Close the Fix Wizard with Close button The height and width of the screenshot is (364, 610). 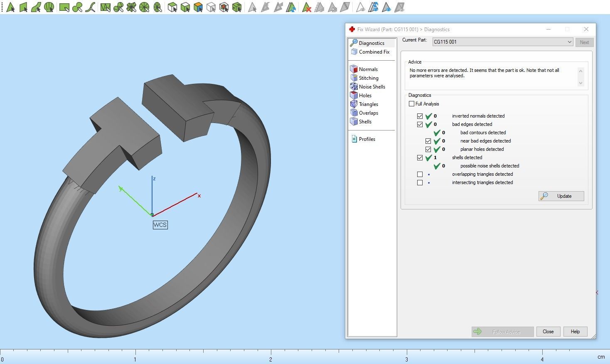[x=548, y=332]
